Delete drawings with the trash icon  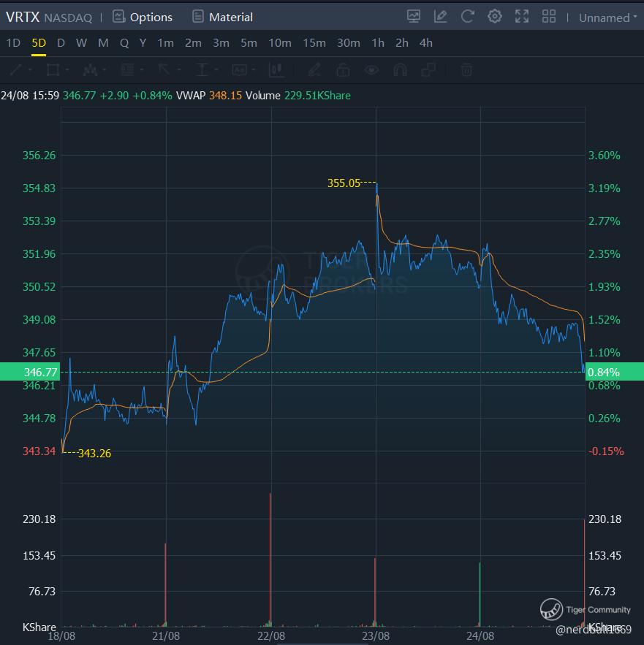click(x=466, y=69)
